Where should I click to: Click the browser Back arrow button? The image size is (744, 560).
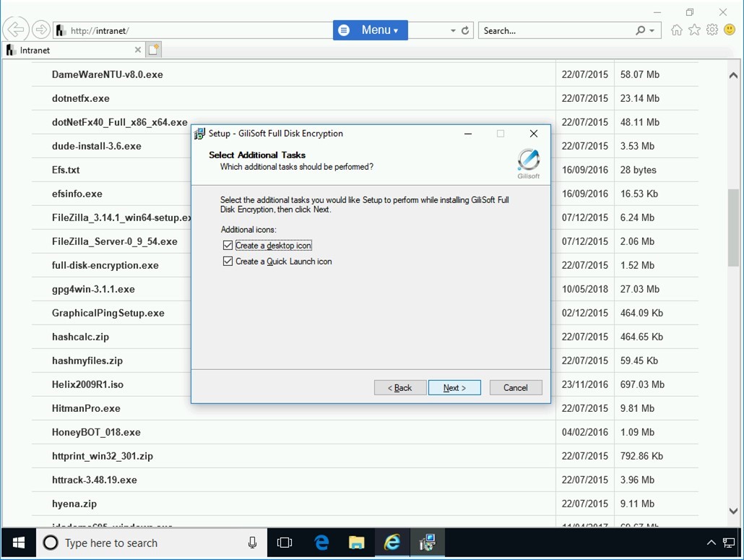15,30
